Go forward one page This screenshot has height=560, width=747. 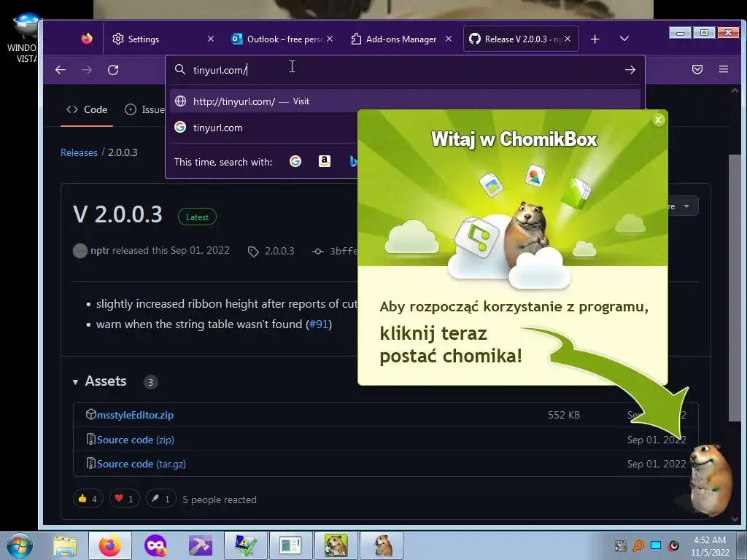[87, 70]
